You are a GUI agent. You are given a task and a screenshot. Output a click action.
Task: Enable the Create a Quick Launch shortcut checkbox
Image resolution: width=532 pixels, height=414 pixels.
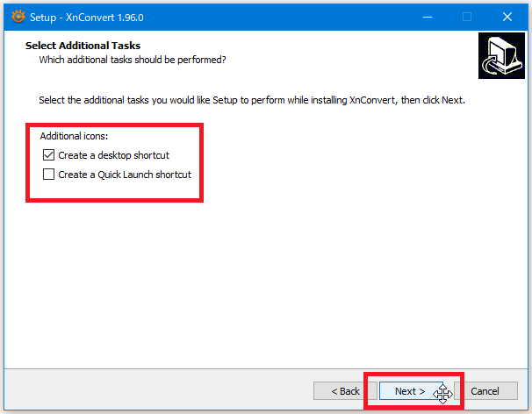48,175
